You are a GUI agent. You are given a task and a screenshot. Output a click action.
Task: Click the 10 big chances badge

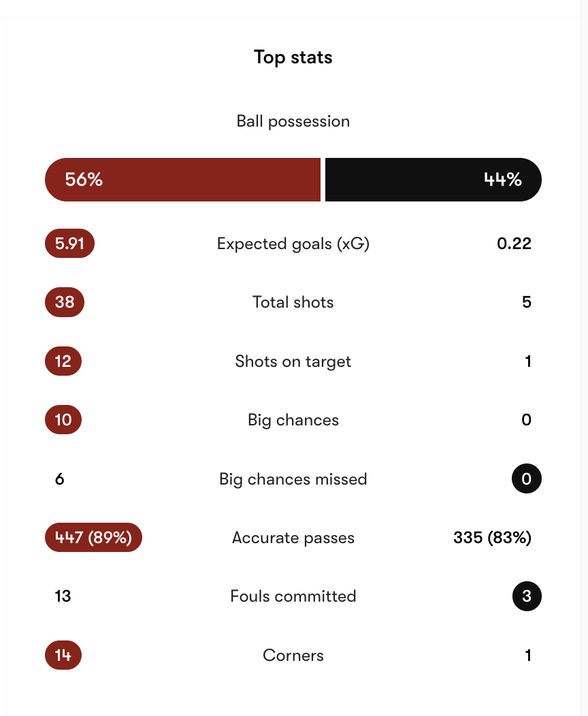pyautogui.click(x=63, y=420)
